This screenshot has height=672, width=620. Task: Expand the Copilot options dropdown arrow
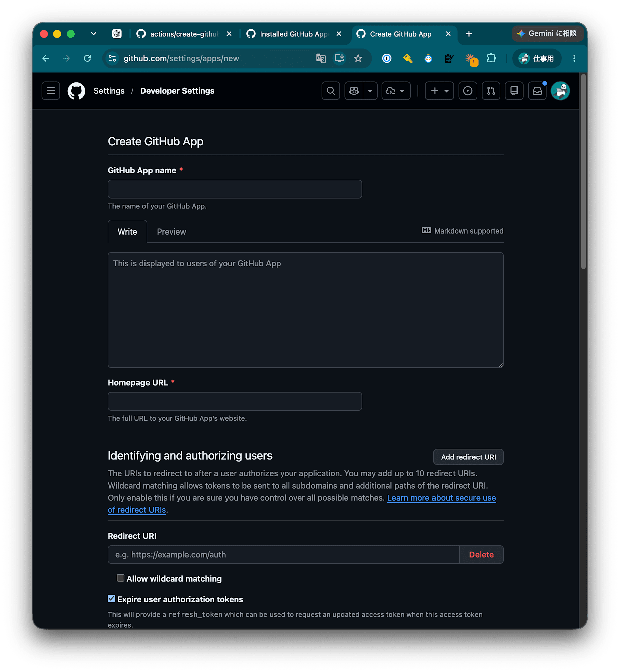tap(370, 91)
